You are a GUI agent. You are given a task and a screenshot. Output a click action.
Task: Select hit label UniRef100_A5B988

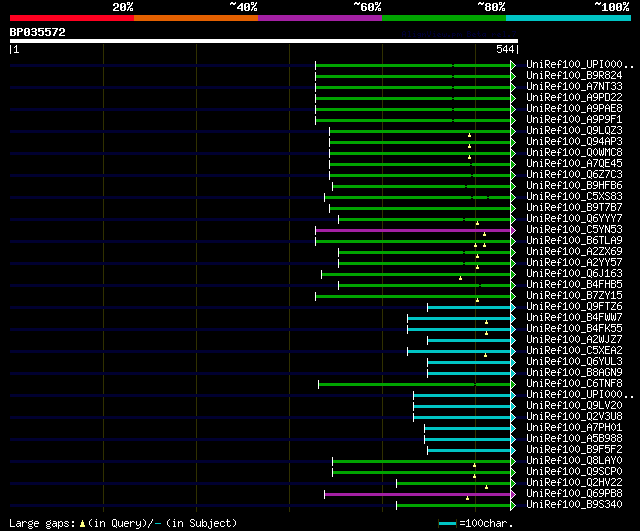coord(574,439)
